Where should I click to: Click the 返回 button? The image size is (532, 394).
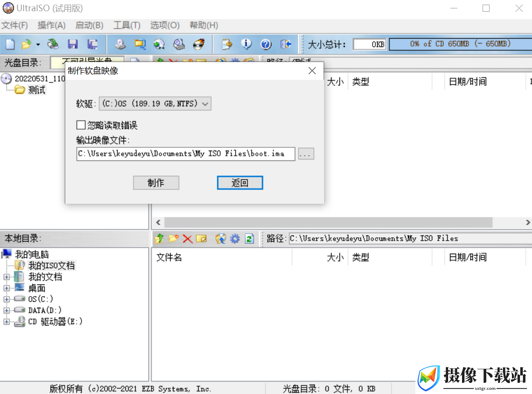(240, 183)
